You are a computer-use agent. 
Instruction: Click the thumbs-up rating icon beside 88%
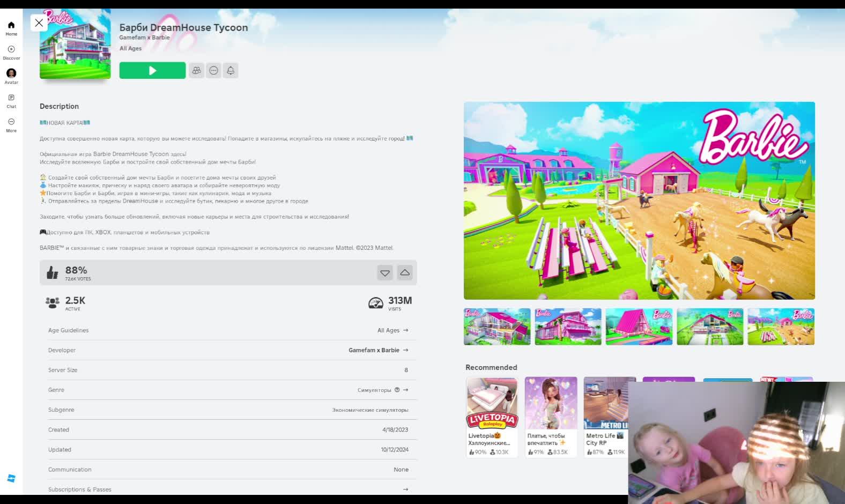point(52,273)
